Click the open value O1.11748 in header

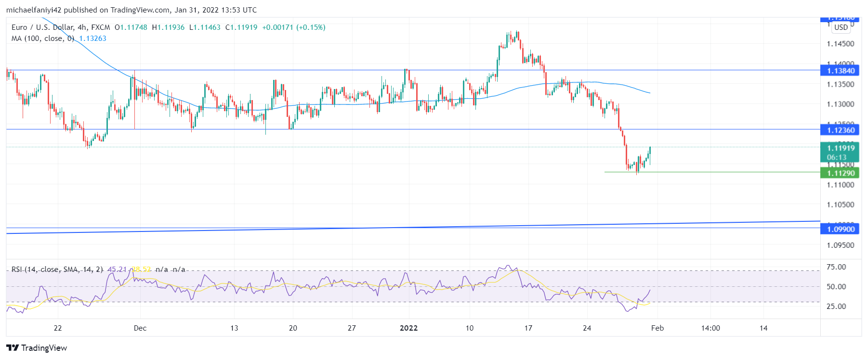click(x=131, y=27)
